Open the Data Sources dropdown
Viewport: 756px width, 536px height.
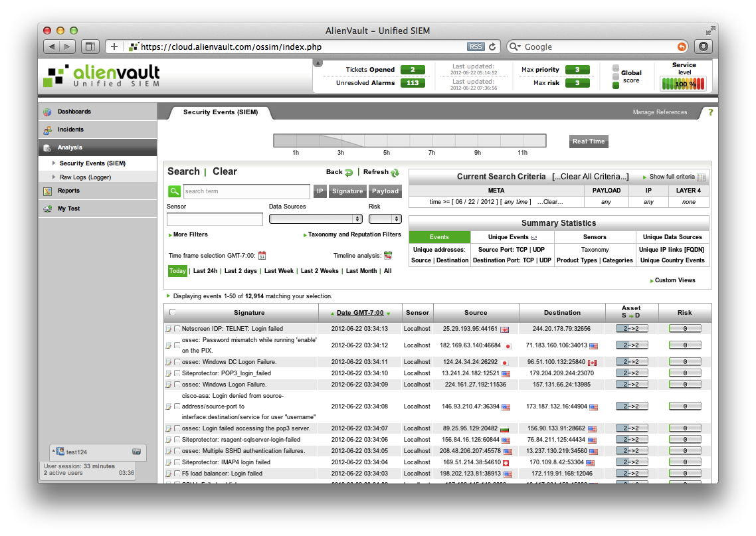[316, 219]
